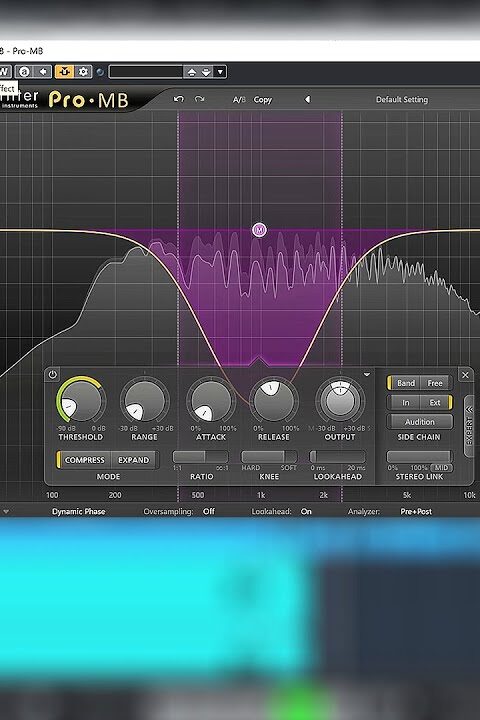
Task: Load previous preset with up arrow
Action: [x=192, y=72]
